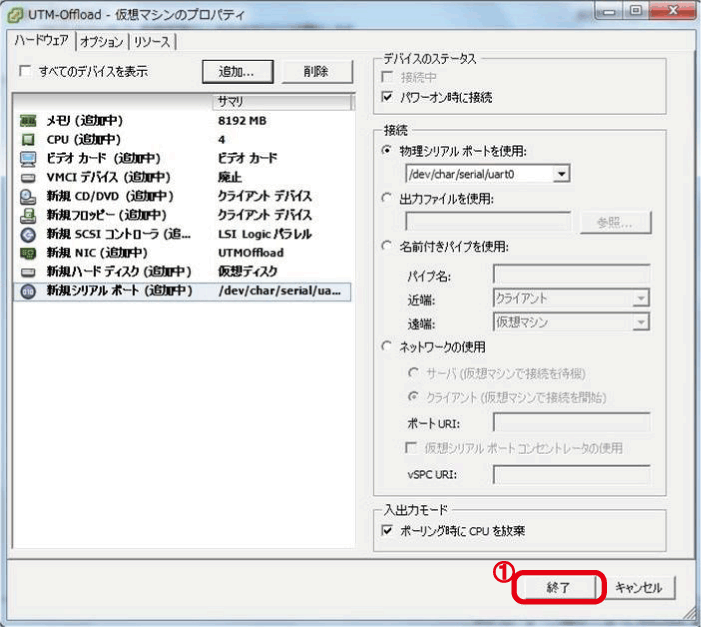The image size is (702, 628).
Task: Click the パイプ名 input field
Action: (571, 274)
